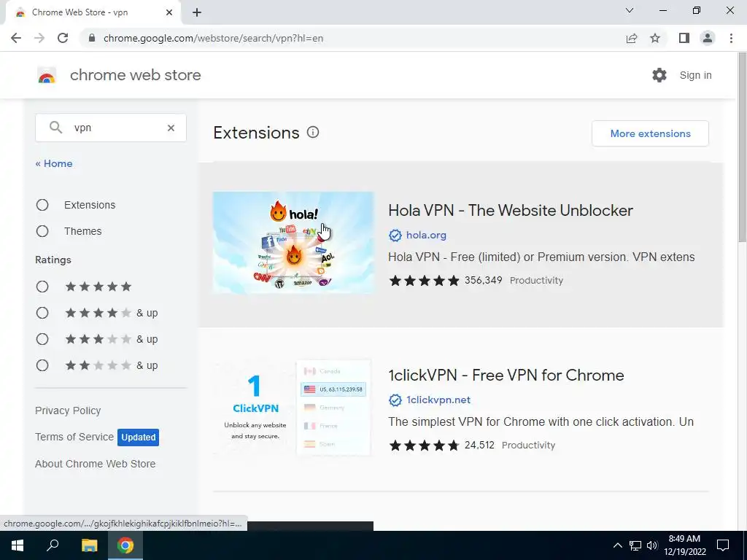The height and width of the screenshot is (560, 747).
Task: Clear the vpn search text
Action: pos(171,128)
